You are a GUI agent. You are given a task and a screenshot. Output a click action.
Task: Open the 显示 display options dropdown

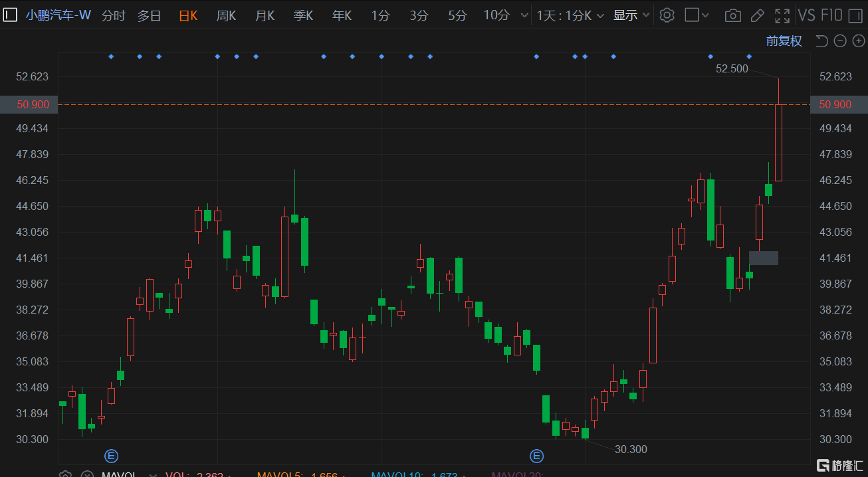(x=631, y=15)
